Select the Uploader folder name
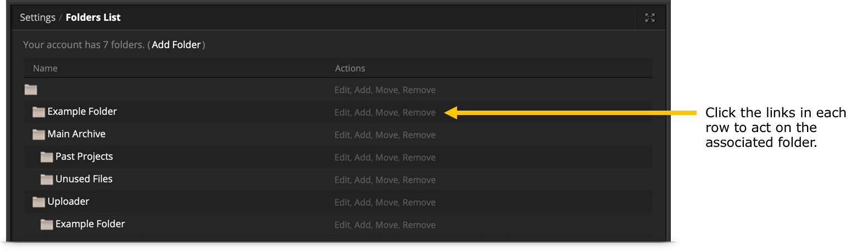868x252 pixels. [x=68, y=201]
